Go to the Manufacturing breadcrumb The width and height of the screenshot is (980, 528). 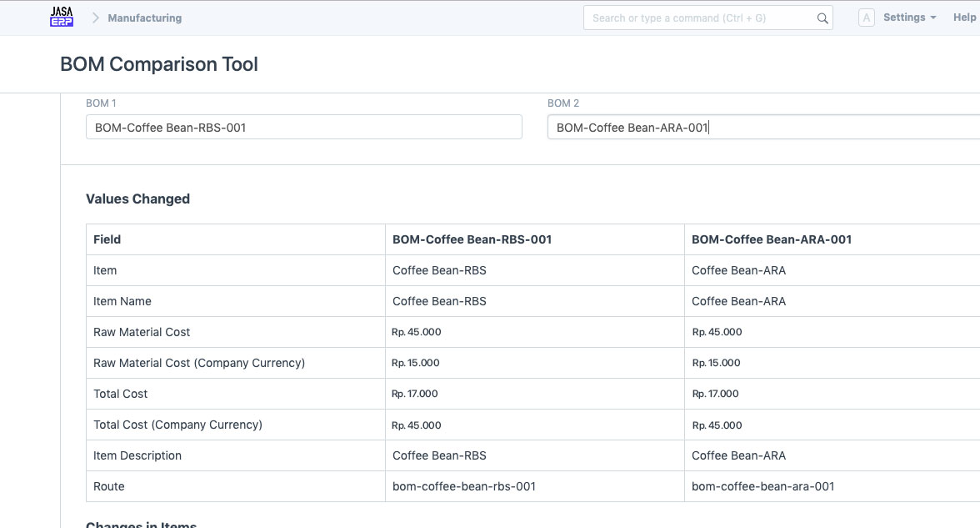(x=144, y=18)
